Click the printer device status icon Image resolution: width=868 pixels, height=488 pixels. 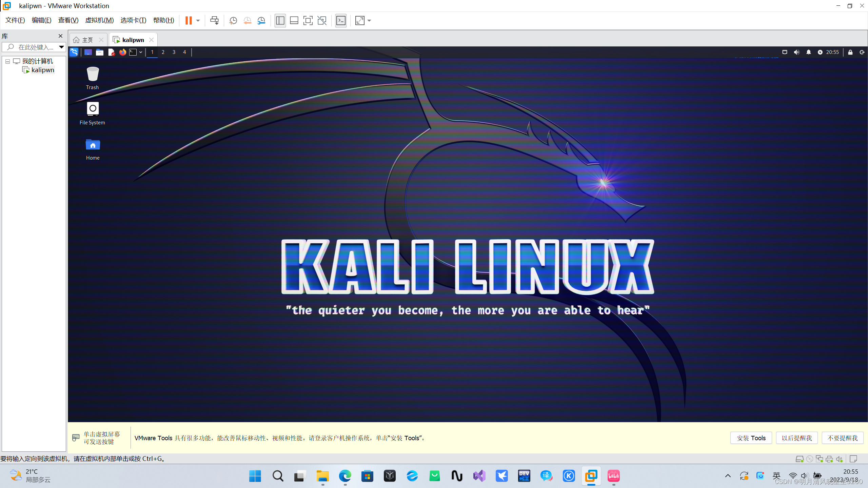(829, 459)
